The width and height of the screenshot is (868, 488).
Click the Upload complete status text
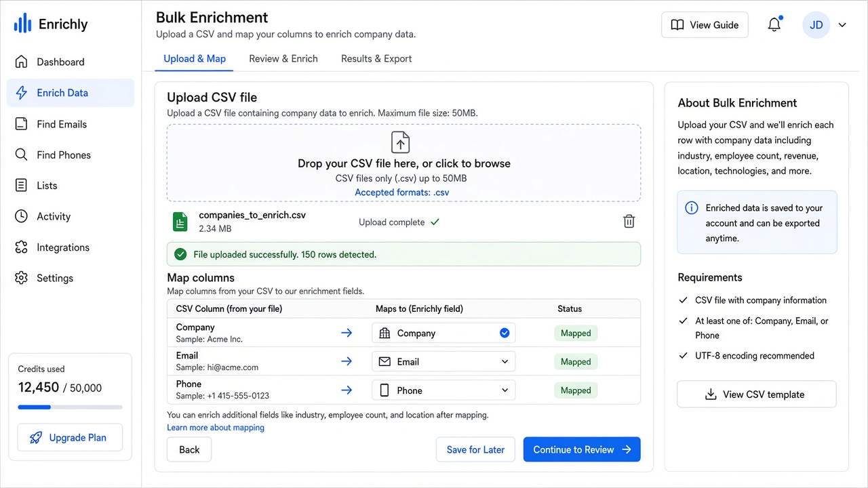[392, 222]
